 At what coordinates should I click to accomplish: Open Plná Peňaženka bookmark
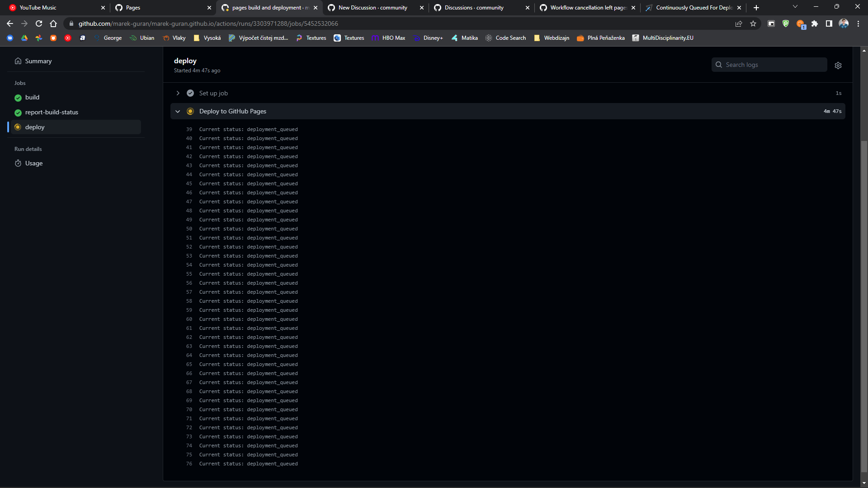point(601,38)
